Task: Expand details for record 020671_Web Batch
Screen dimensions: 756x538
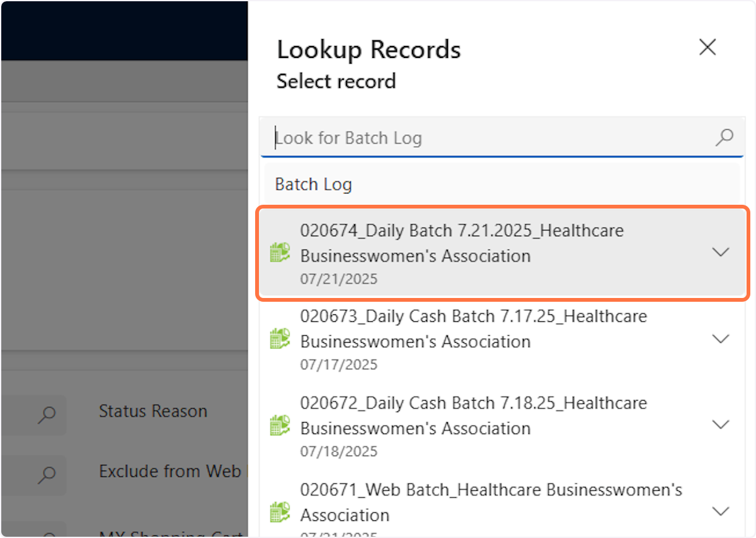Action: pos(721,511)
